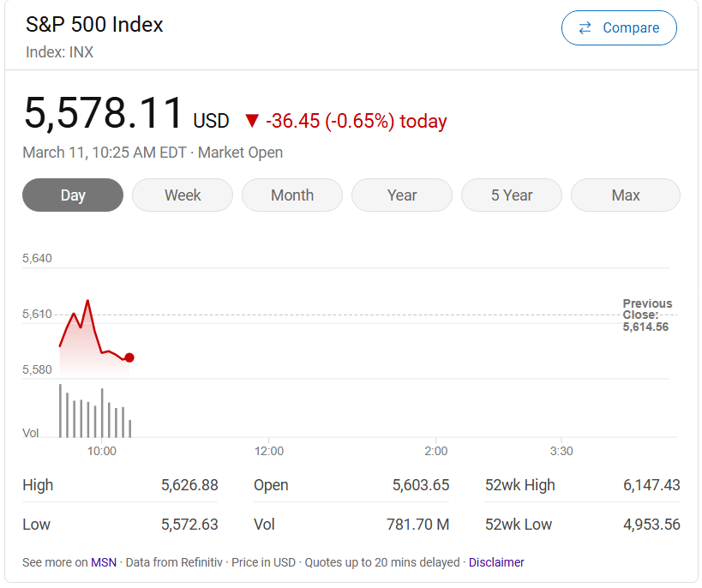
Task: Select the Day time range tab
Action: click(x=73, y=195)
